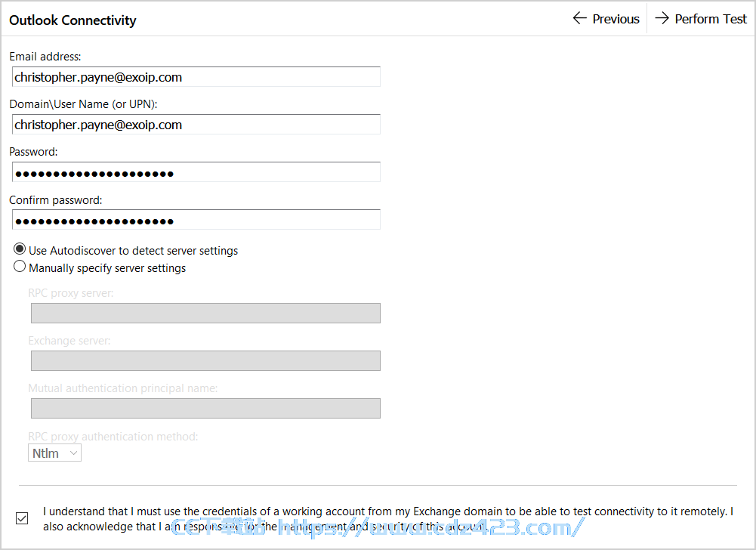Screen dimensions: 756x550
Task: Click Mutual authentication principal name field
Action: 206,408
